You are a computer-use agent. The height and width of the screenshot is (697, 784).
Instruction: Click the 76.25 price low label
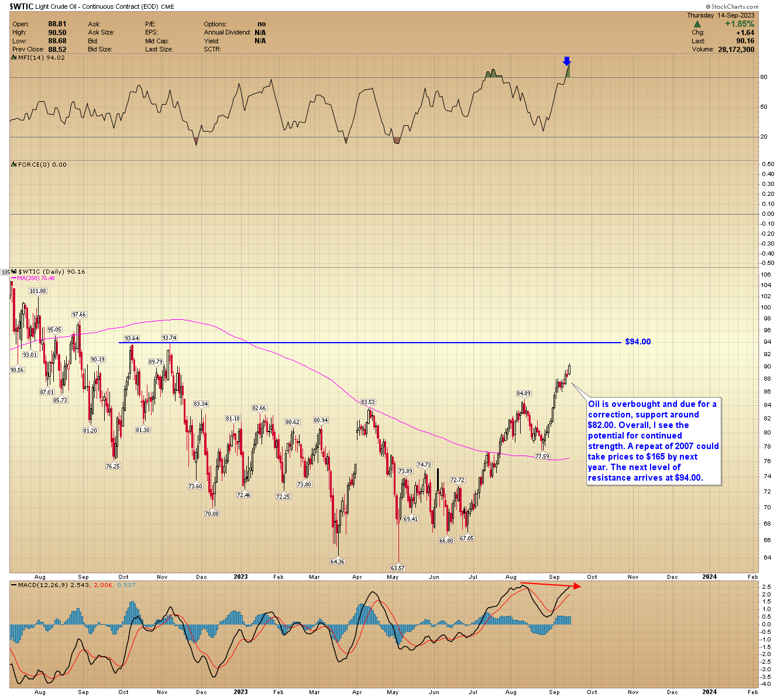click(x=113, y=467)
